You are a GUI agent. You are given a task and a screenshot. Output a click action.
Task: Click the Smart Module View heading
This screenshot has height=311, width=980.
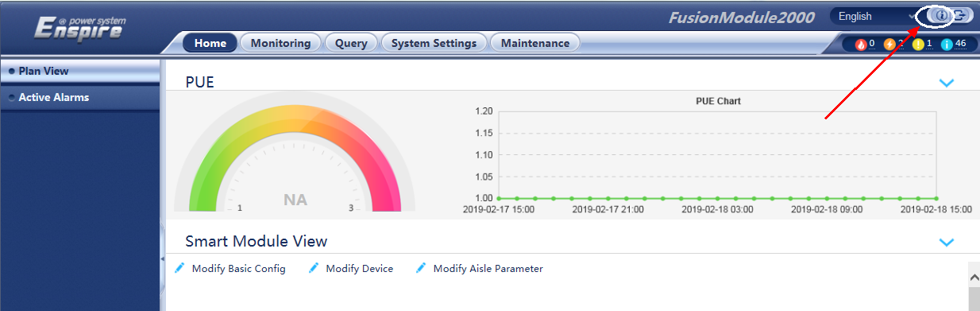click(x=256, y=241)
